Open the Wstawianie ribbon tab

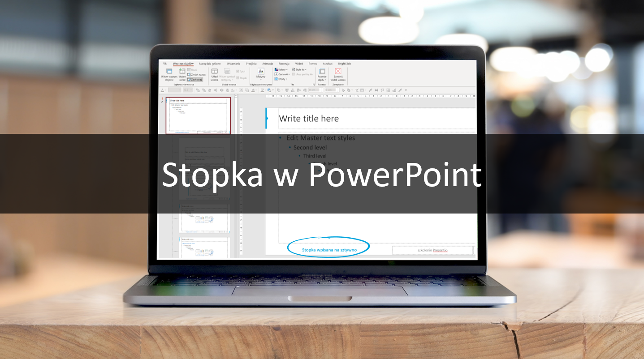[x=233, y=64]
